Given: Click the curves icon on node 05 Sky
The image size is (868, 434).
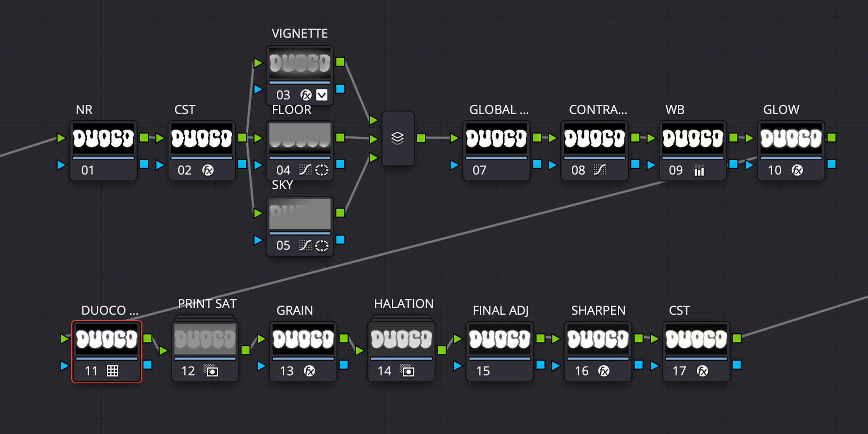Looking at the screenshot, I should coord(305,246).
